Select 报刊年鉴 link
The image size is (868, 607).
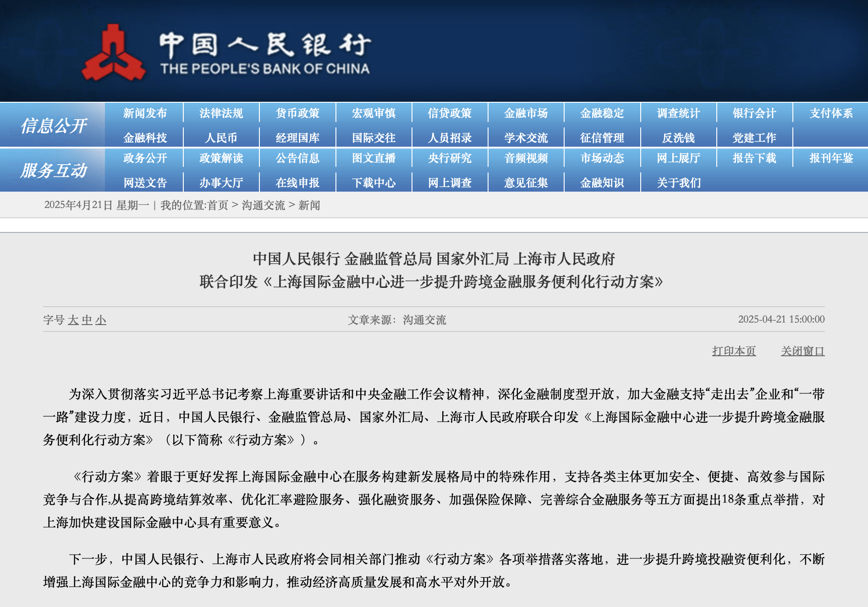point(831,158)
